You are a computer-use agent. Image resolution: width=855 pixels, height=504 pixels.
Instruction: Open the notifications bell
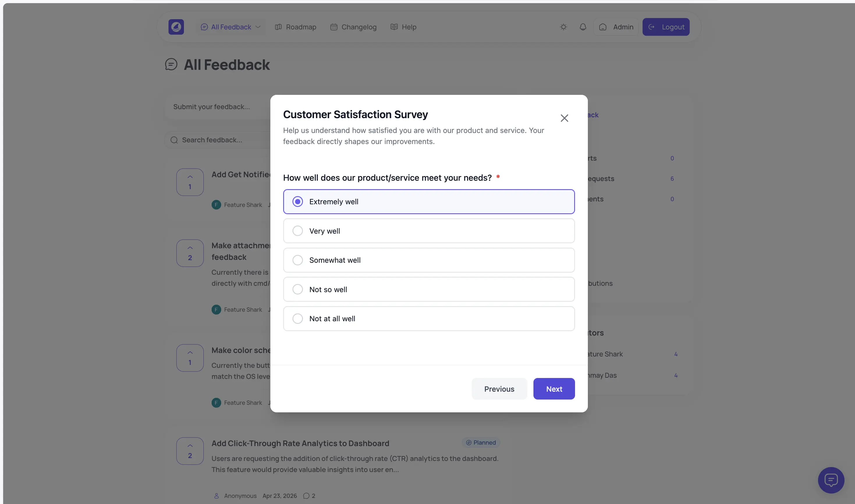(583, 27)
